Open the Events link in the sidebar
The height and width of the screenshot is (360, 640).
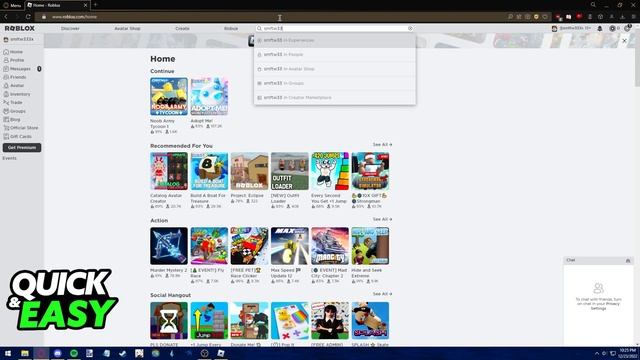(x=9, y=158)
